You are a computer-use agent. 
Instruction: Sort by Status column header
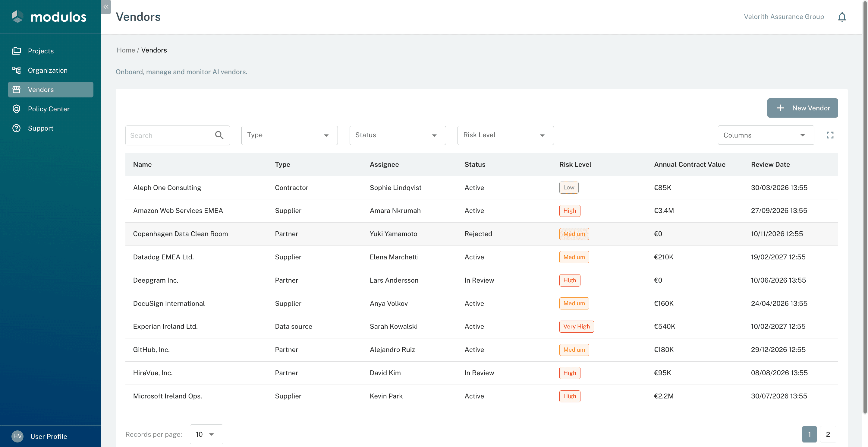click(475, 164)
